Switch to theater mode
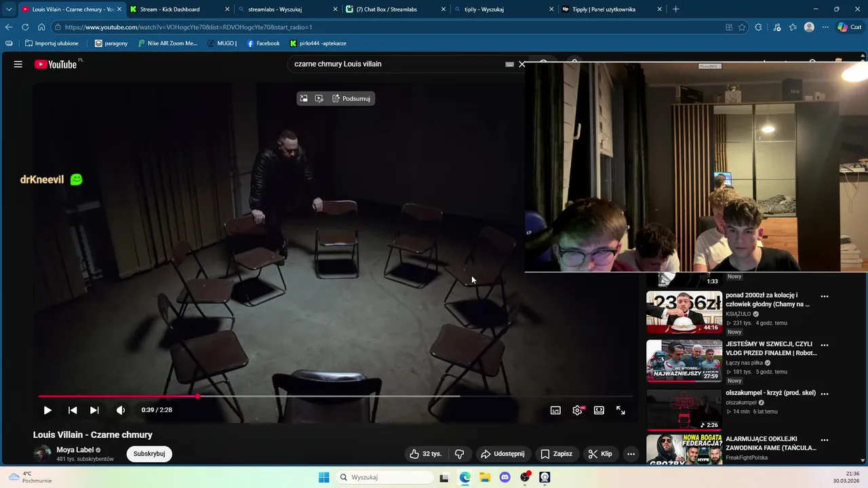 (599, 410)
